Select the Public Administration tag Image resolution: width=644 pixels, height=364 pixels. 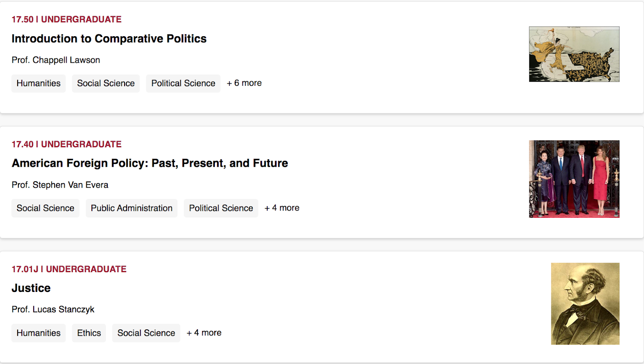pos(132,208)
